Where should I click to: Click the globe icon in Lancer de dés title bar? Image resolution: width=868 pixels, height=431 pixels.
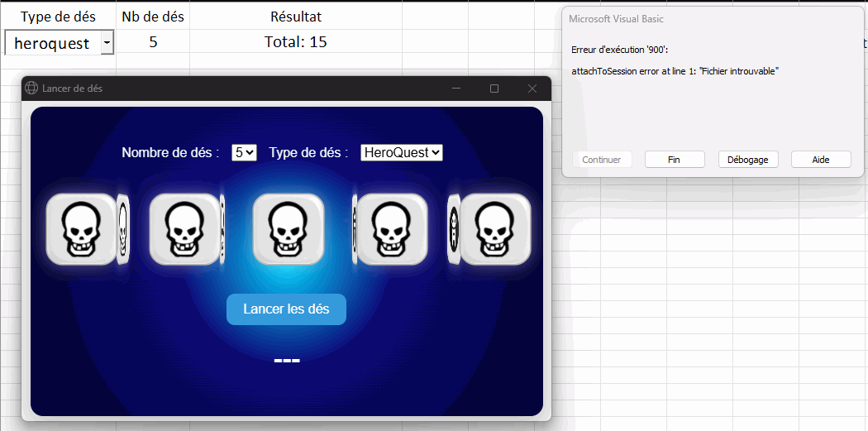[31, 88]
